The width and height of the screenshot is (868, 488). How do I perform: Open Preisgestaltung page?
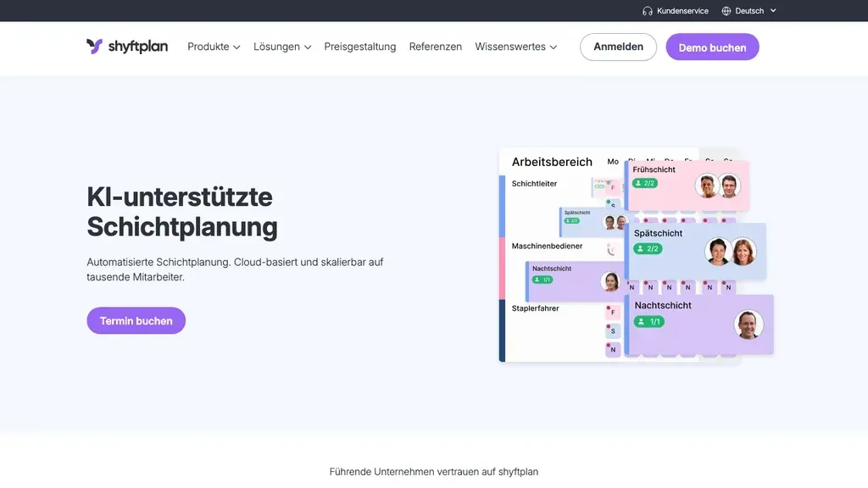click(359, 47)
